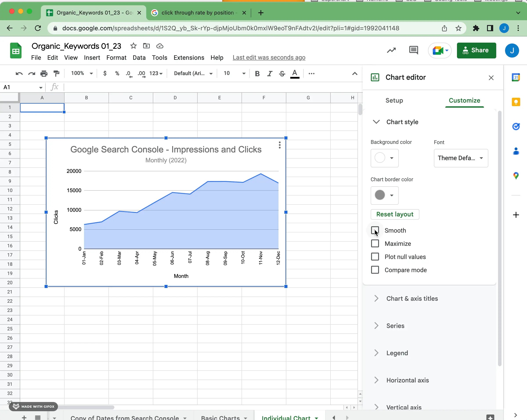This screenshot has width=527, height=420.
Task: Enable the Smooth checkbox
Action: click(x=375, y=230)
